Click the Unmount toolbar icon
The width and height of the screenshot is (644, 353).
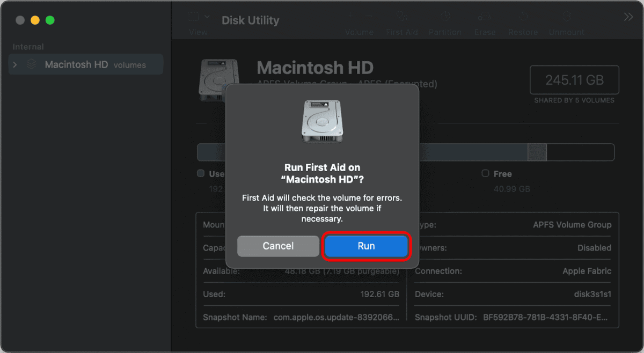(x=566, y=17)
